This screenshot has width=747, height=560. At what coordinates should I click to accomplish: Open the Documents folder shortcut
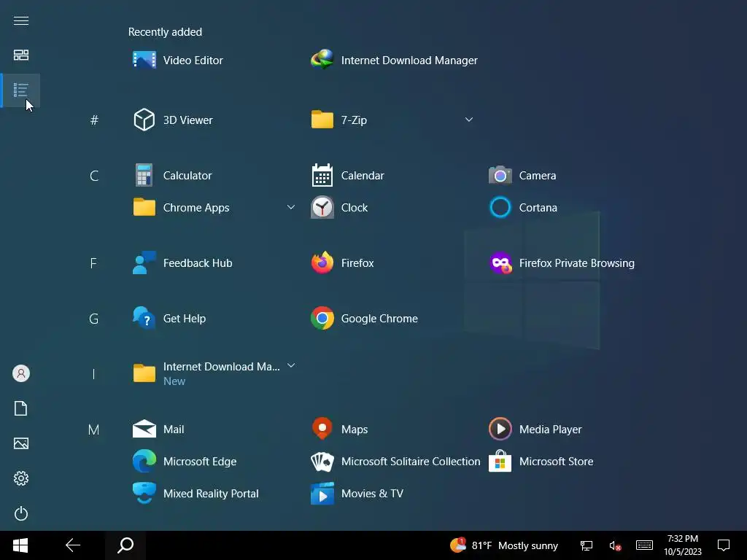tap(21, 408)
